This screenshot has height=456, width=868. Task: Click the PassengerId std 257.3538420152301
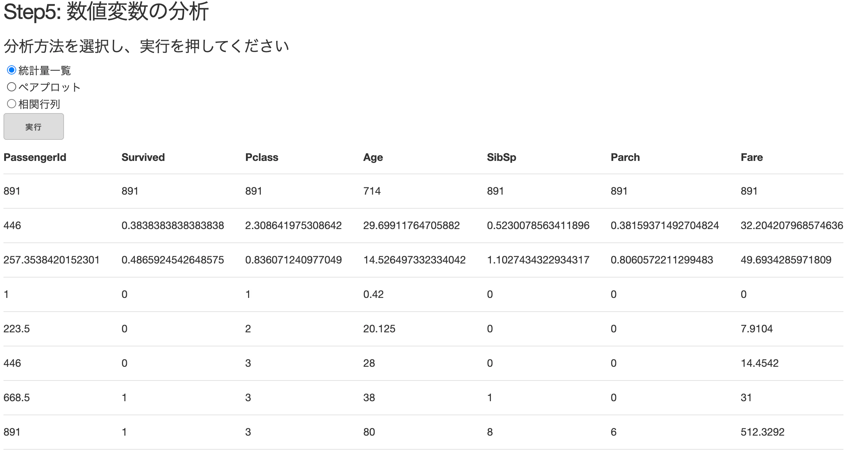[52, 260]
